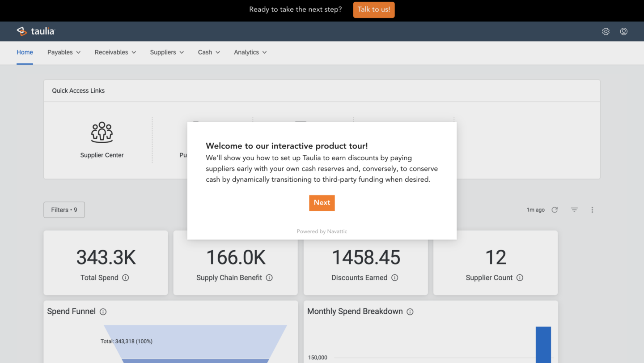Viewport: 644px width, 363px height.
Task: Click the Taulia logo
Action: 36,31
